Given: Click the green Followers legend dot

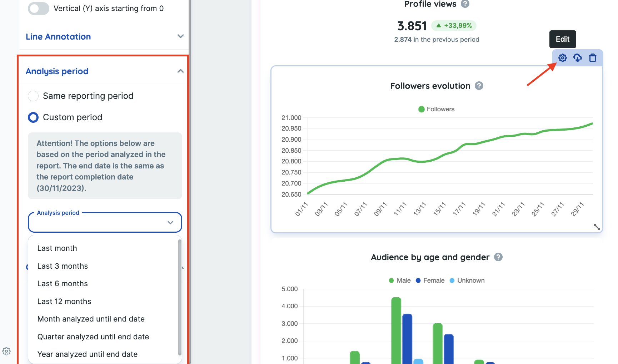Looking at the screenshot, I should [422, 109].
